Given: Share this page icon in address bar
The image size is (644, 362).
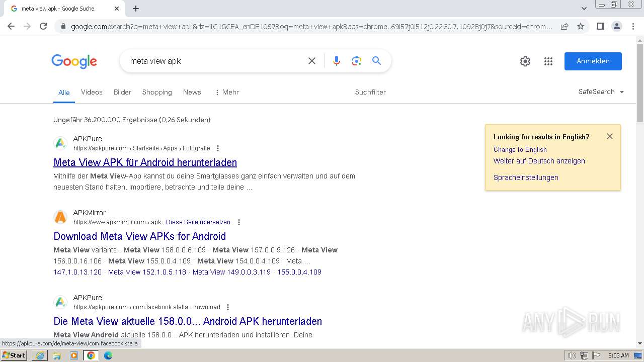Looking at the screenshot, I should [x=565, y=26].
